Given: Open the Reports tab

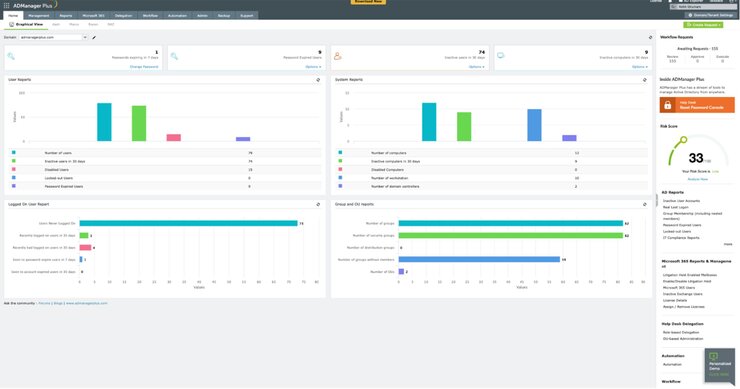Looking at the screenshot, I should (x=66, y=16).
